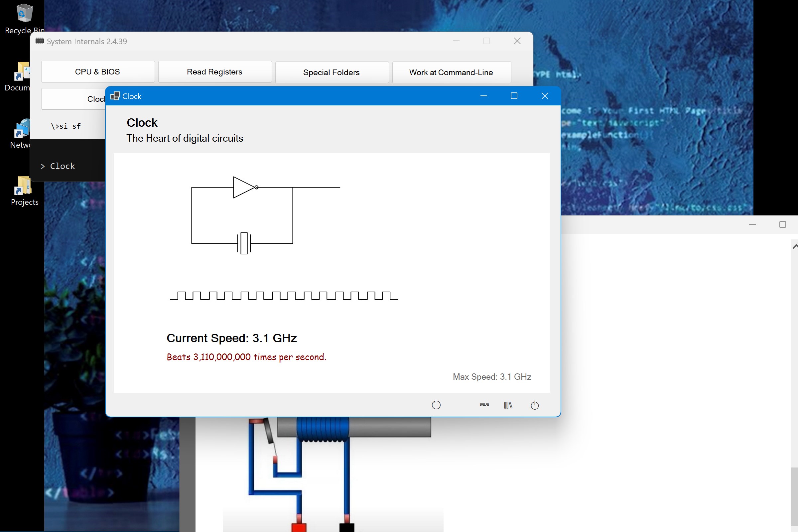Open the Projects folder shortcut
This screenshot has width=798, height=532.
[23, 186]
